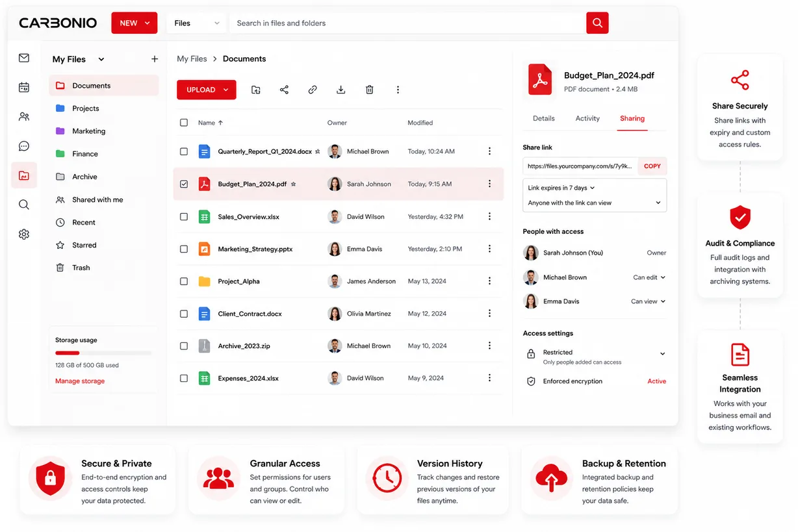
Task: Open row menu for Budget_Plan_2024.pdf
Action: [x=489, y=184]
